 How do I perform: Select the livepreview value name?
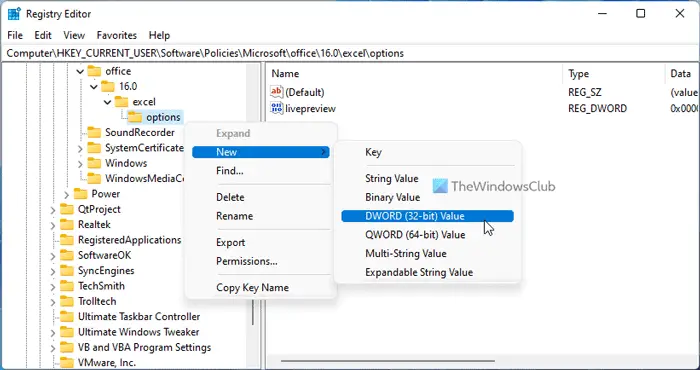click(x=310, y=108)
